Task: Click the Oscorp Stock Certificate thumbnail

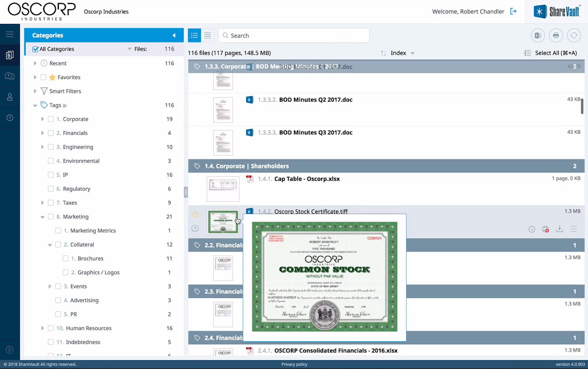Action: point(223,222)
